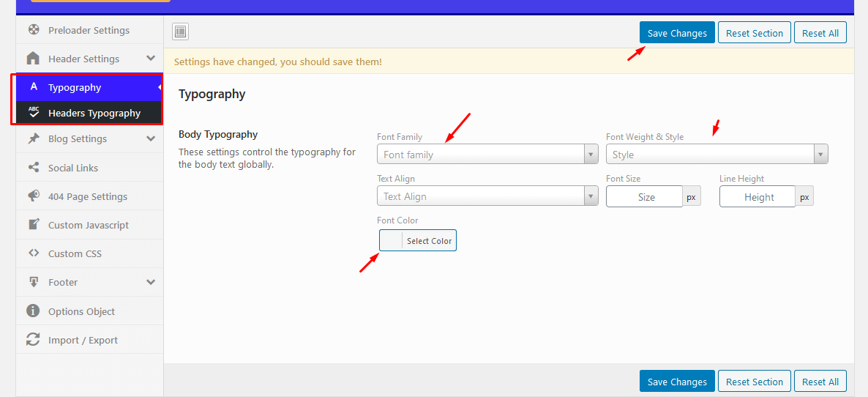The height and width of the screenshot is (397, 868).
Task: Select the Headers Typography submenu item
Action: pos(94,113)
